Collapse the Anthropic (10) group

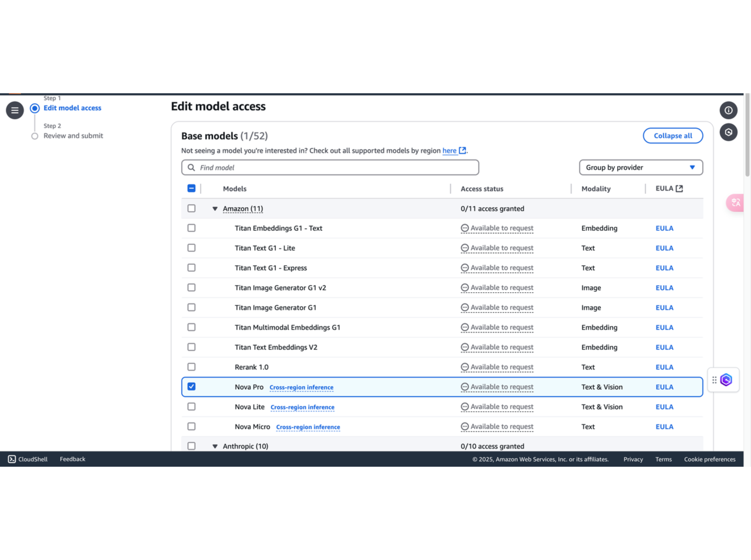pyautogui.click(x=215, y=446)
